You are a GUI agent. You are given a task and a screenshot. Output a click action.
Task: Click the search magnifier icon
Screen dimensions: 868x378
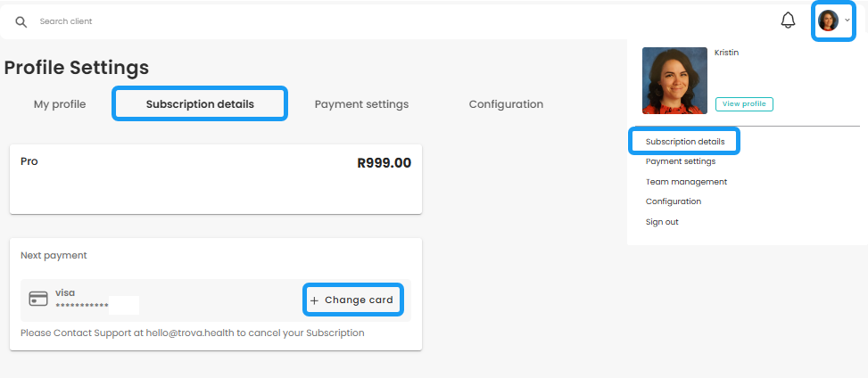(x=21, y=21)
